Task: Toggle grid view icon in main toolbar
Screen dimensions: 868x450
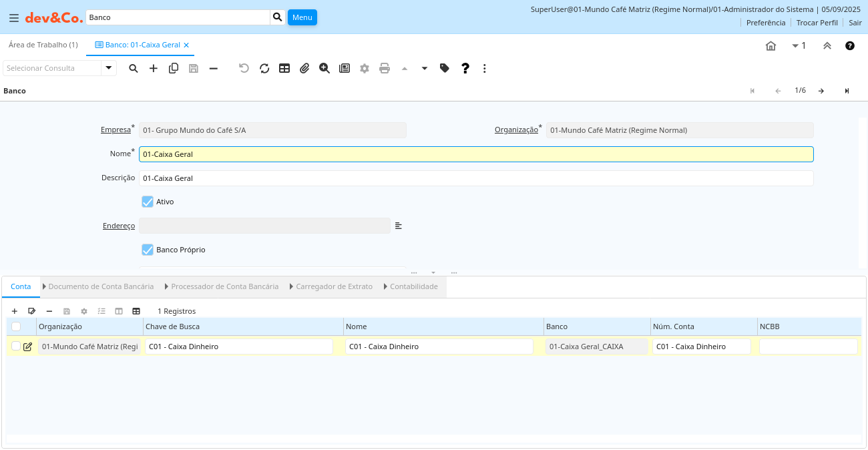Action: coord(284,68)
